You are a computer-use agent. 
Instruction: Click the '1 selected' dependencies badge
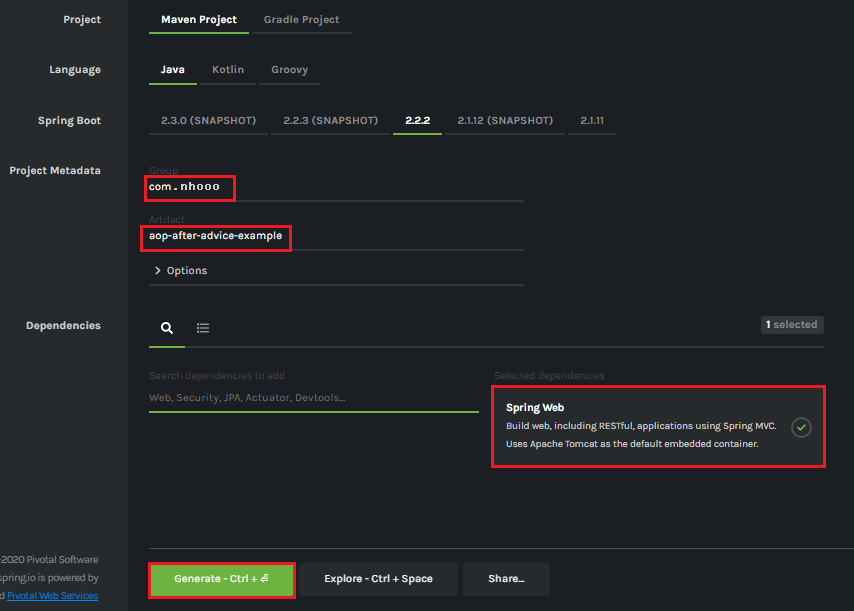[791, 324]
